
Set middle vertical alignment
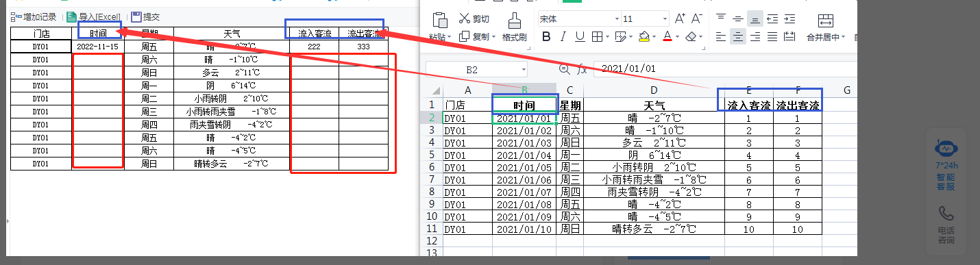pyautogui.click(x=737, y=18)
